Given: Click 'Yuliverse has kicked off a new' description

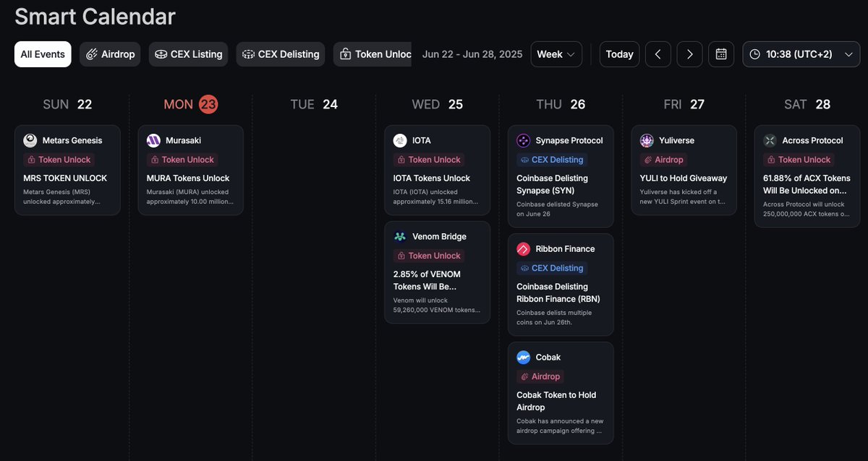Looking at the screenshot, I should tap(684, 197).
